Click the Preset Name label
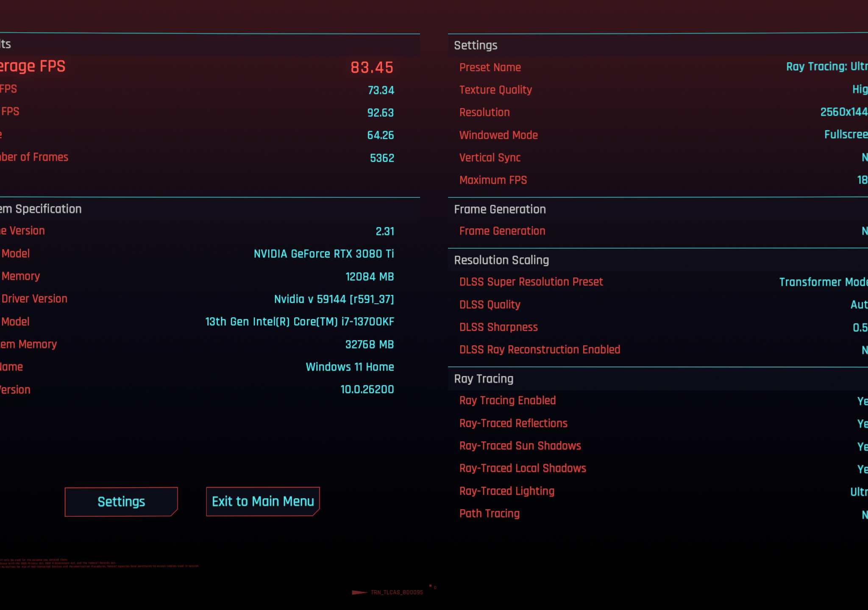The width and height of the screenshot is (868, 610). [x=490, y=67]
